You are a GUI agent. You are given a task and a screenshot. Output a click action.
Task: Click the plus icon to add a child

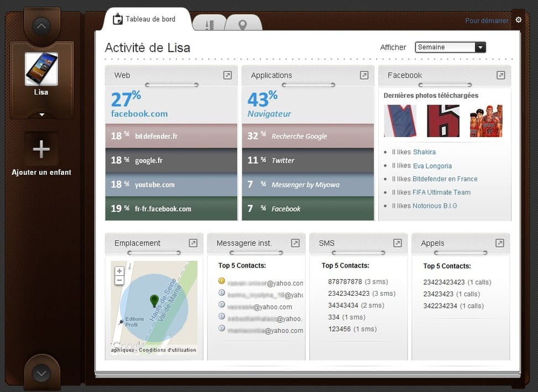(x=41, y=149)
